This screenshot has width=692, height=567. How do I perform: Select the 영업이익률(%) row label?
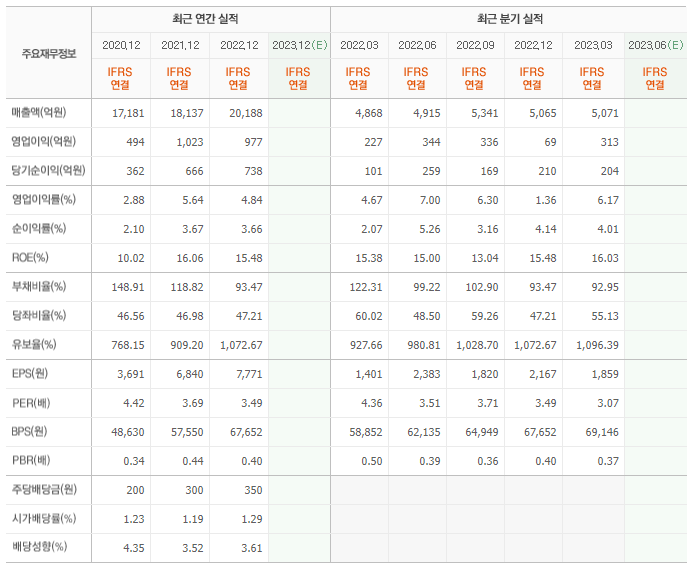tap(44, 199)
